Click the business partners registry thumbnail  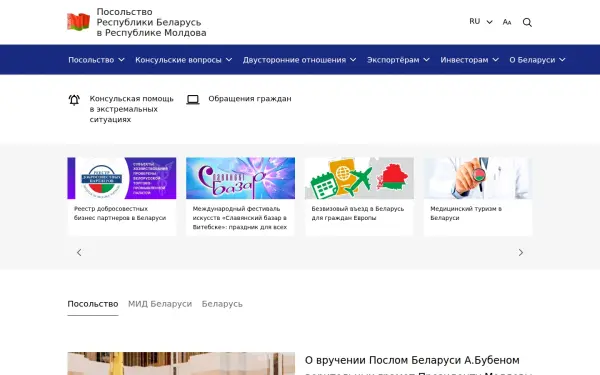[x=122, y=178]
